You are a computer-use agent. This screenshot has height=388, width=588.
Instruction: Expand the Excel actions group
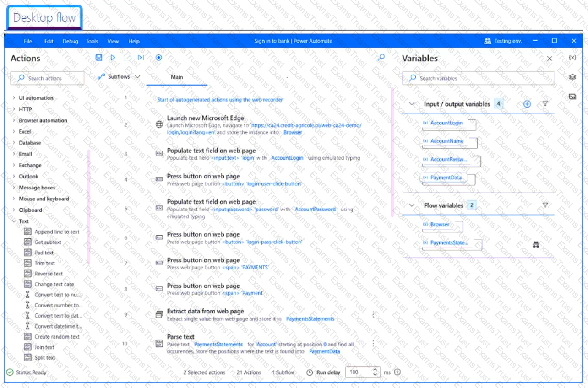[x=14, y=131]
